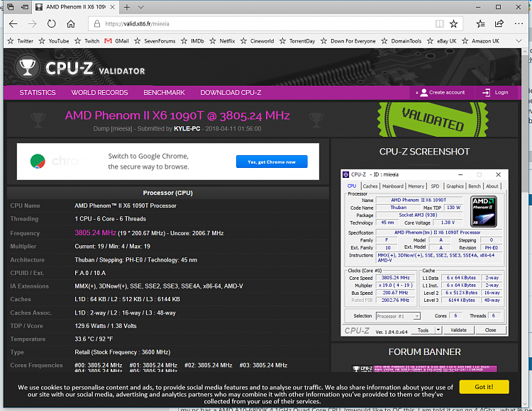
Task: Open Edge settings and more menu
Action: (519, 23)
